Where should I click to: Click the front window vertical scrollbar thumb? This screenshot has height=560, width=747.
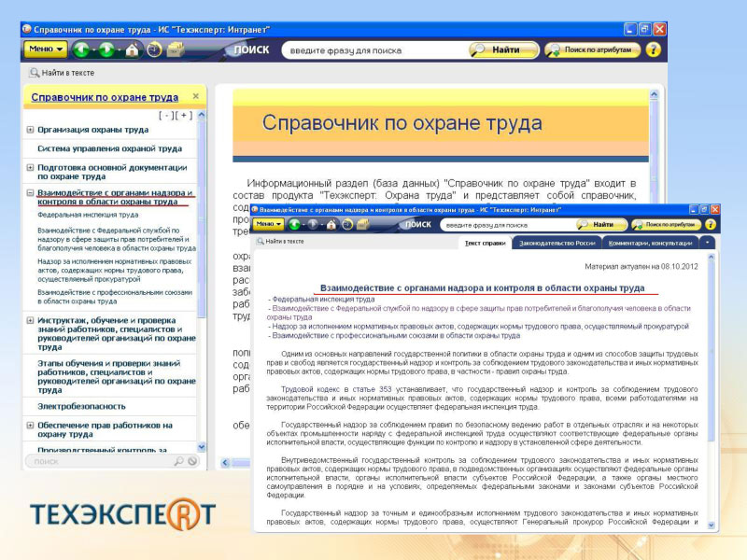click(711, 353)
